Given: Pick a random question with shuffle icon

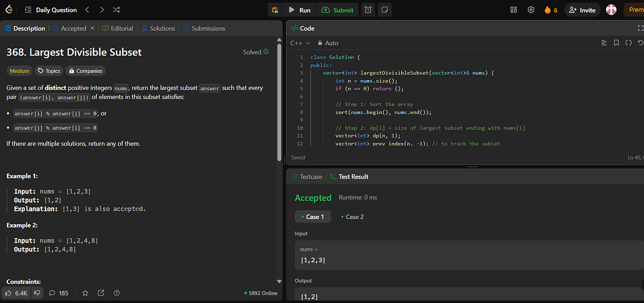Looking at the screenshot, I should point(116,10).
